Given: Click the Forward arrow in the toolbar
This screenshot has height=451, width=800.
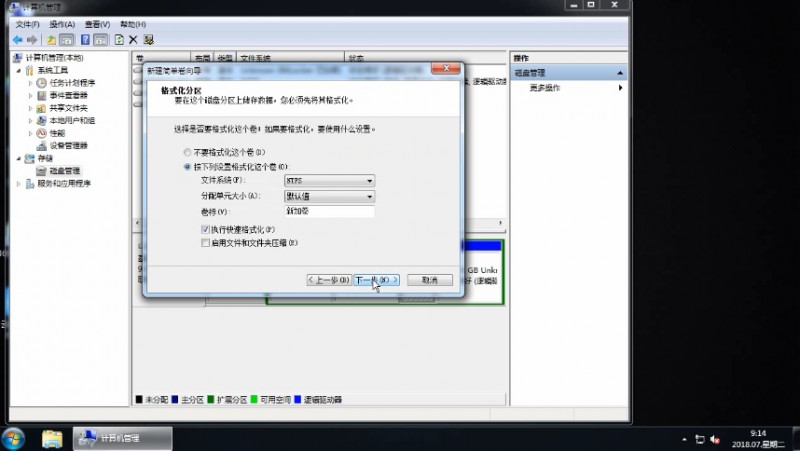Looking at the screenshot, I should click(32, 40).
